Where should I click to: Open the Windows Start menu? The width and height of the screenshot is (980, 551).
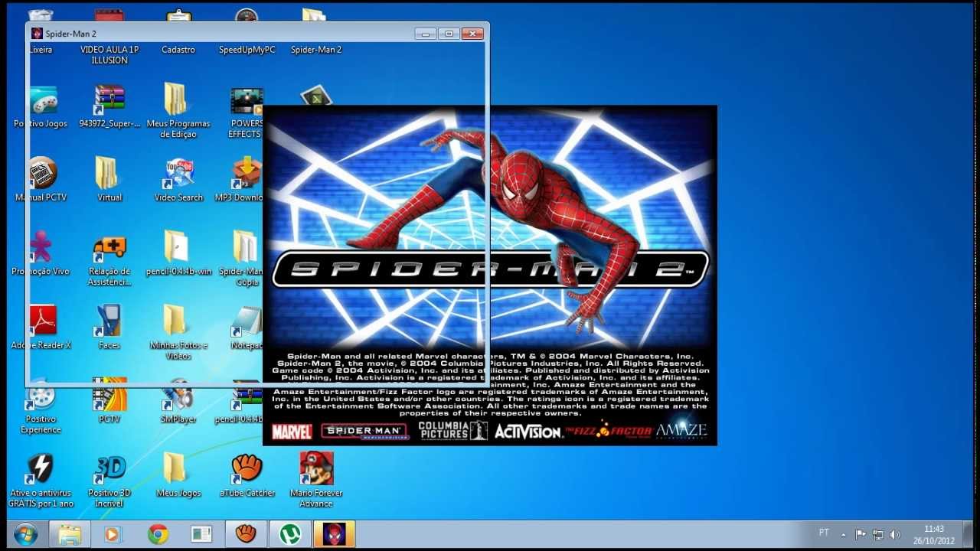26,533
